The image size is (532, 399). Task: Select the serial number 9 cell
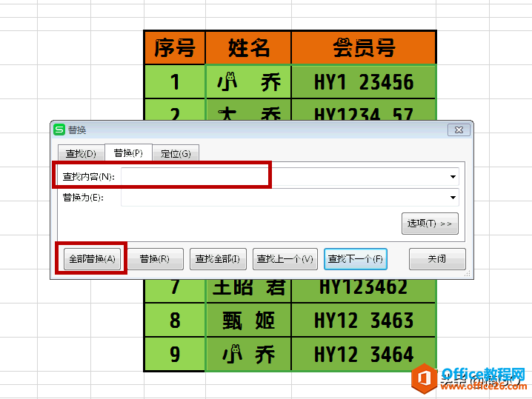[175, 355]
